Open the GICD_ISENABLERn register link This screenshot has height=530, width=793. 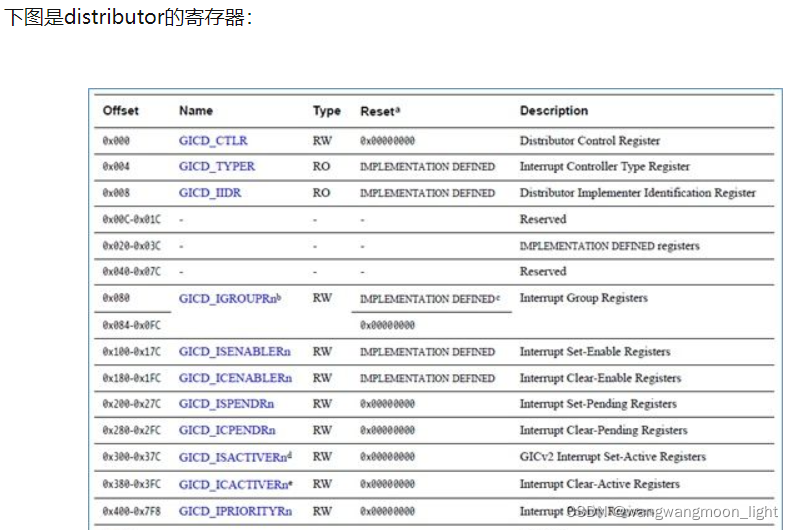(x=235, y=351)
